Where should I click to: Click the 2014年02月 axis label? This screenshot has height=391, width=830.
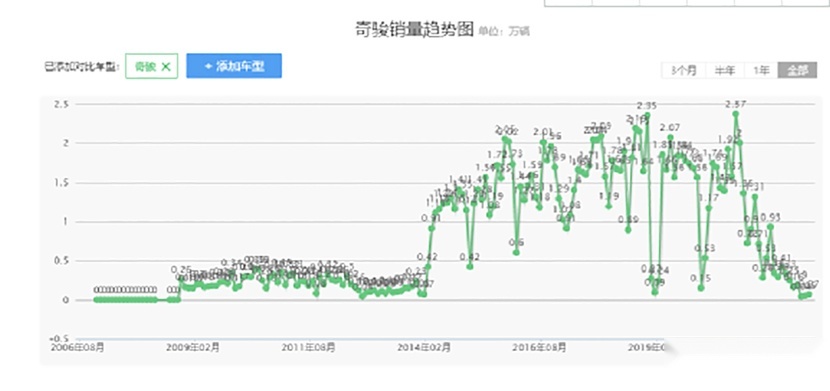point(424,348)
